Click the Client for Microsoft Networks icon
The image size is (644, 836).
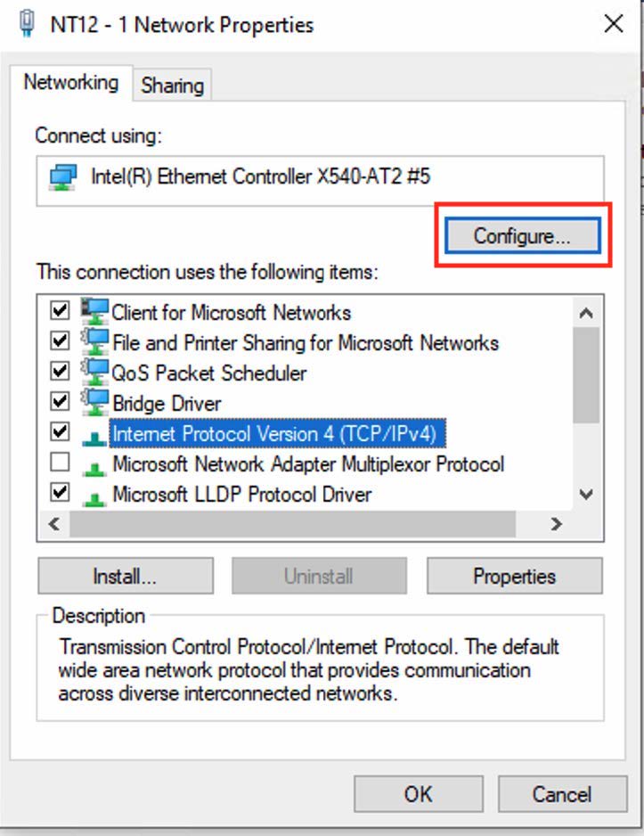point(94,311)
